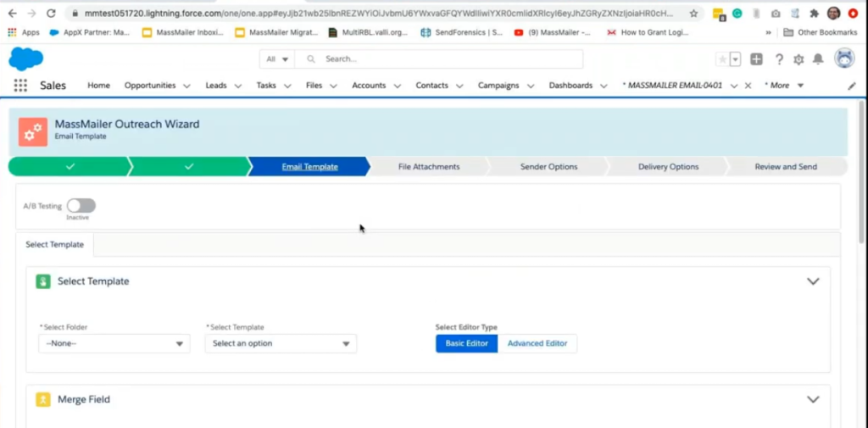
Task: Reload the page with browser refresh icon
Action: pos(51,14)
